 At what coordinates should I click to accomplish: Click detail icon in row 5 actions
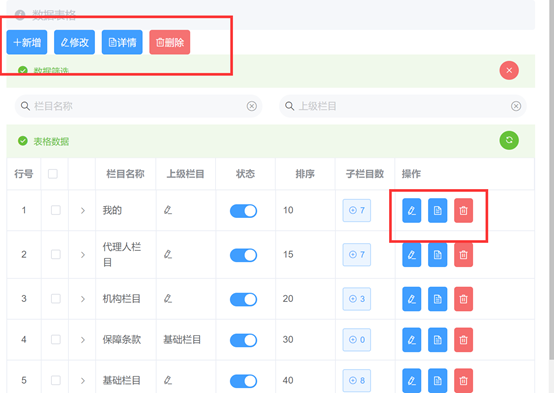pyautogui.click(x=437, y=381)
